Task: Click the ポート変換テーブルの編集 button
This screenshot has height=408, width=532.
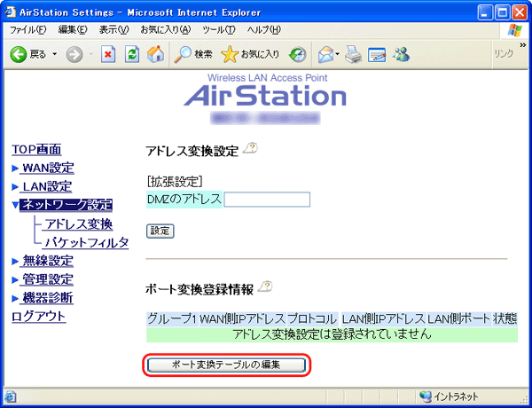Action: click(226, 365)
